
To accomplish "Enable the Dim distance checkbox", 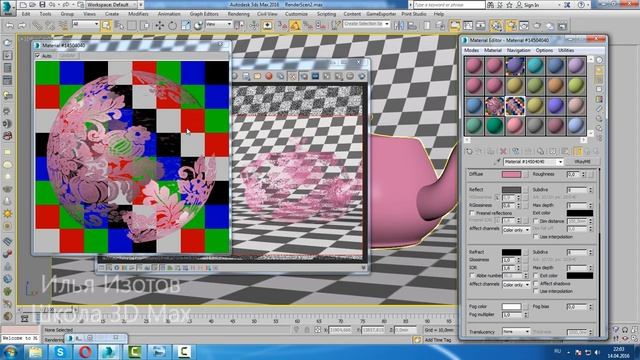I will (536, 221).
